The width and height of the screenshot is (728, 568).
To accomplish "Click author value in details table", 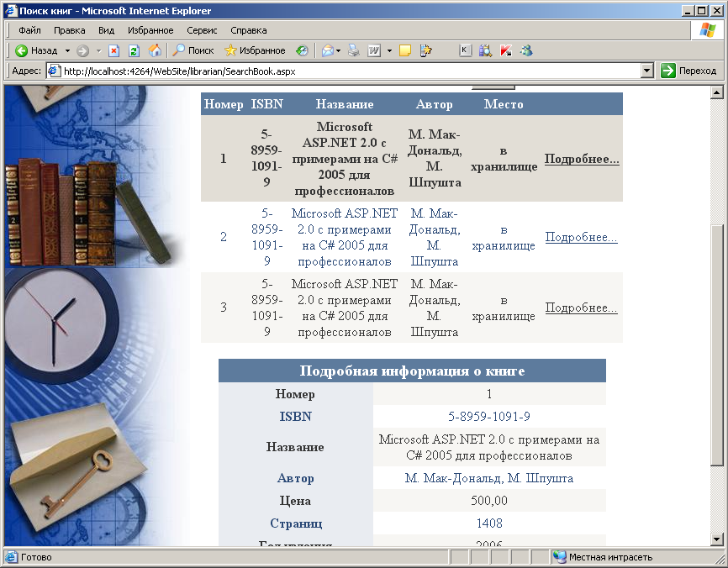I will 489,478.
